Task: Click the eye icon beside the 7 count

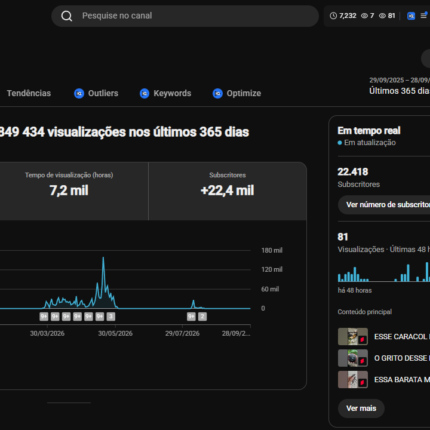Action: [x=364, y=16]
